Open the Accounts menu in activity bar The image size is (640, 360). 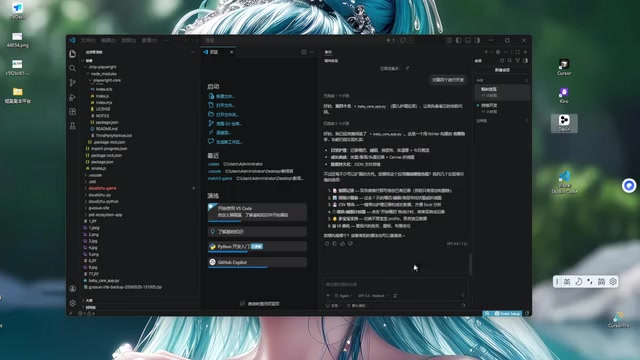(x=73, y=289)
